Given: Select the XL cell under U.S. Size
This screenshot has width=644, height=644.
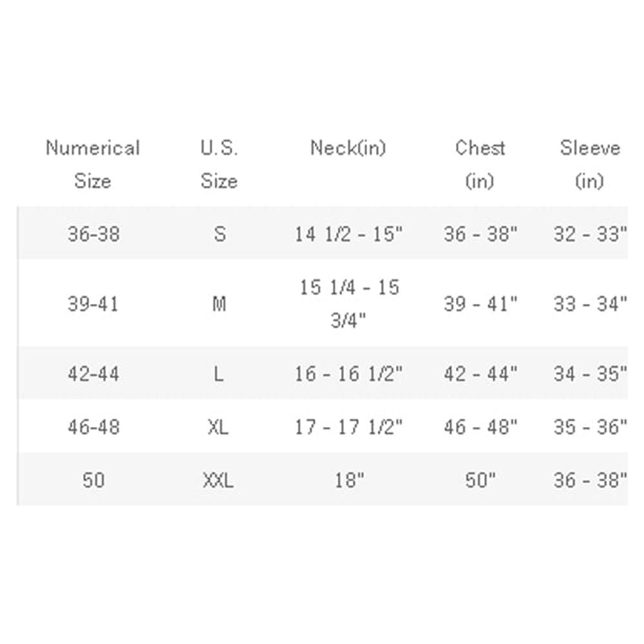Looking at the screenshot, I should [x=219, y=426].
